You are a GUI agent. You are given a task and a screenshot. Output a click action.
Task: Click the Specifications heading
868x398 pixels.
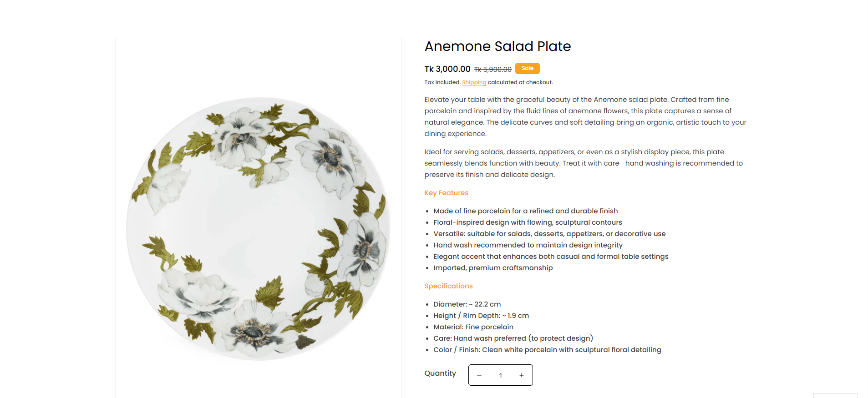click(448, 286)
